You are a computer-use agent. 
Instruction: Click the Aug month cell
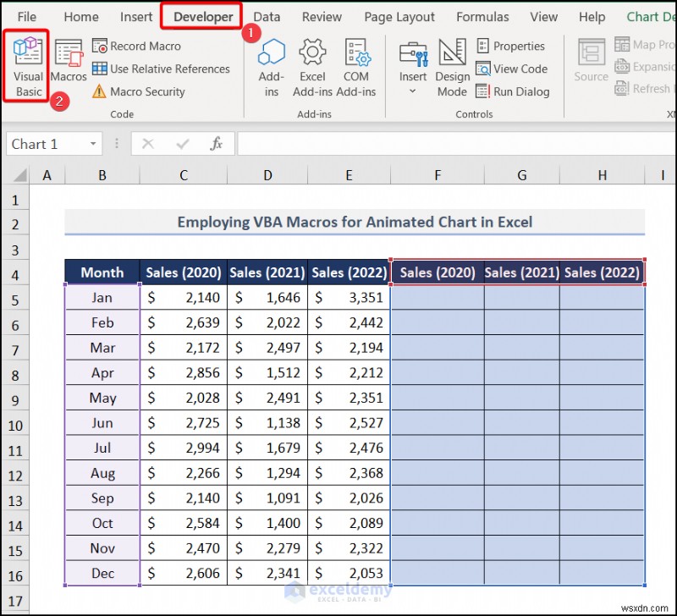click(x=102, y=473)
